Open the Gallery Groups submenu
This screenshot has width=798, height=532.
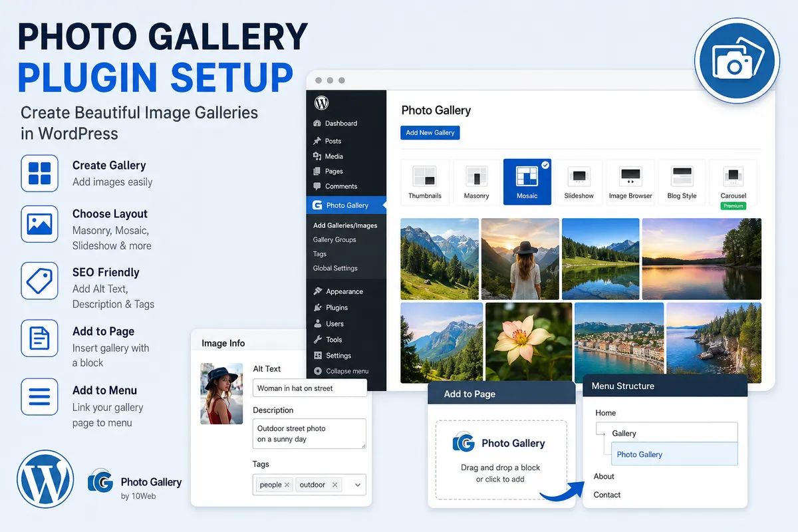click(334, 239)
